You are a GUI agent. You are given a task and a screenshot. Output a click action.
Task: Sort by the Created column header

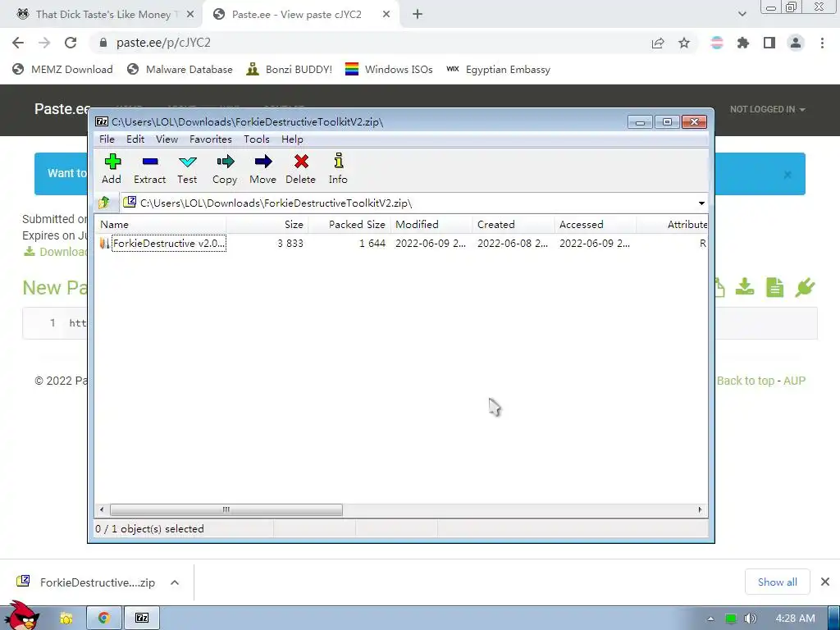(x=514, y=225)
